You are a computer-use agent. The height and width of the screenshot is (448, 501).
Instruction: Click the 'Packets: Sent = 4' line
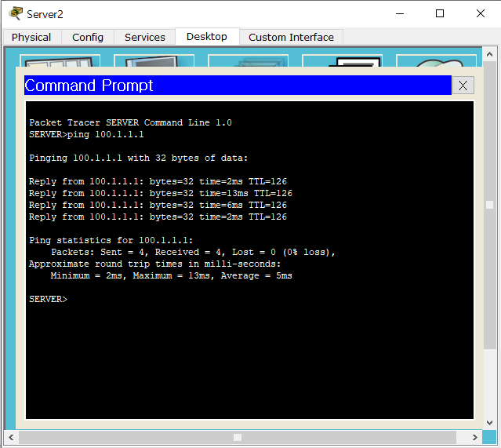193,252
